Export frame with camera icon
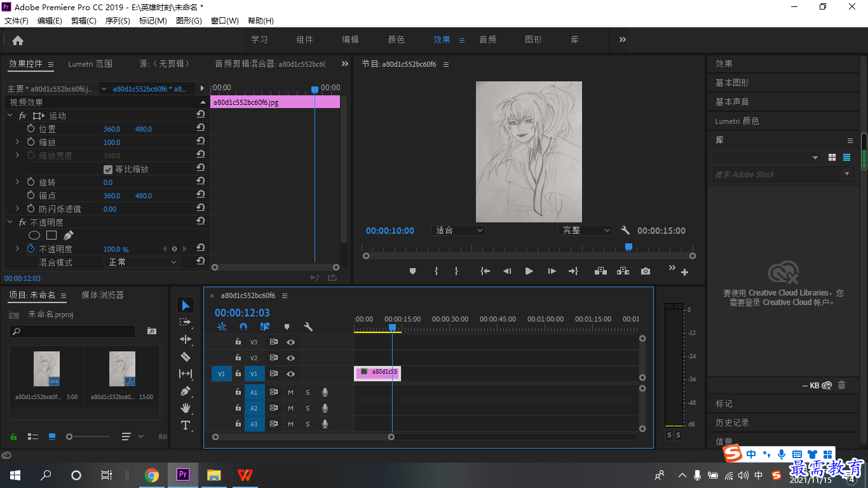This screenshot has height=488, width=868. click(646, 271)
